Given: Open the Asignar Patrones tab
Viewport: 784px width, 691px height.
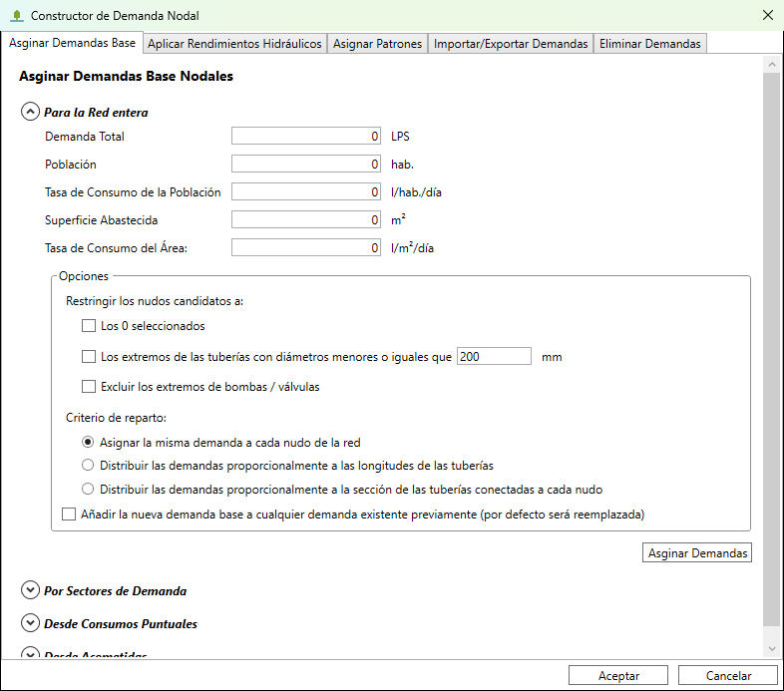Looking at the screenshot, I should pos(377,44).
